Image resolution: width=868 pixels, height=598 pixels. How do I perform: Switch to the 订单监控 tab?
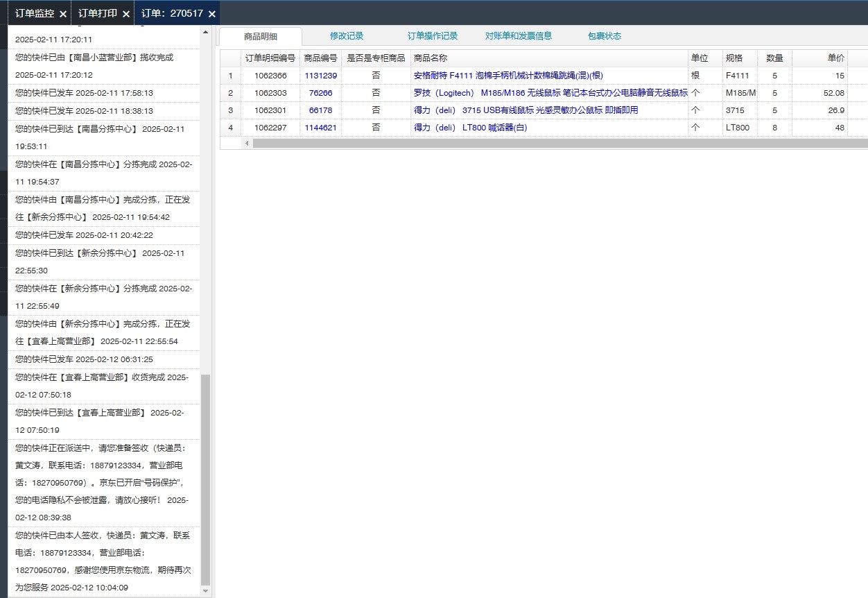(x=35, y=13)
